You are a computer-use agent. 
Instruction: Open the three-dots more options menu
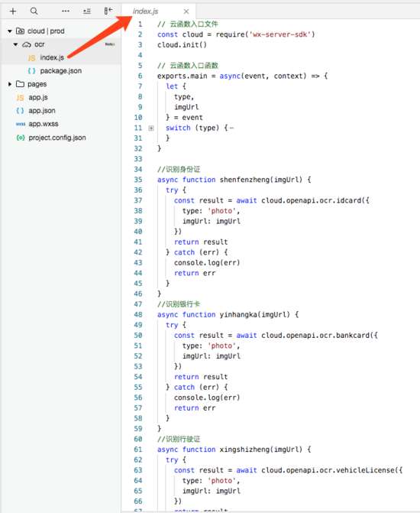point(66,11)
